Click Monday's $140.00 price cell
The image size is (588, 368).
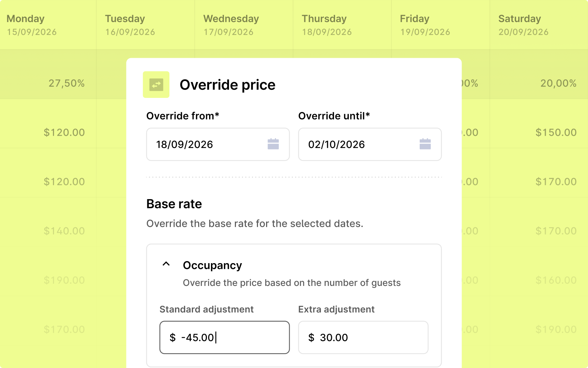pyautogui.click(x=64, y=231)
